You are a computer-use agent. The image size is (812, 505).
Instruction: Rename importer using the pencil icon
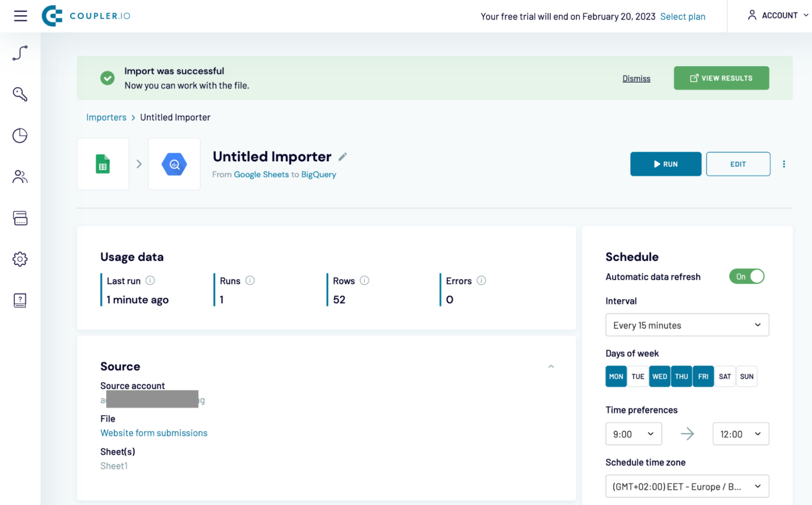click(343, 157)
